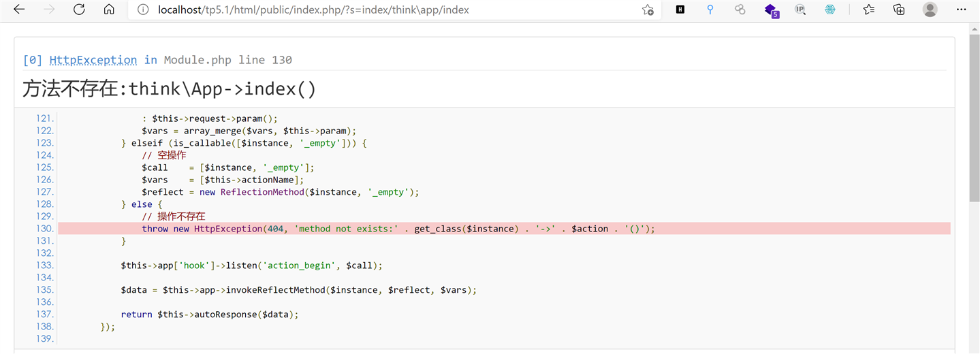
Task: Add this page to favorites
Action: 648,10
